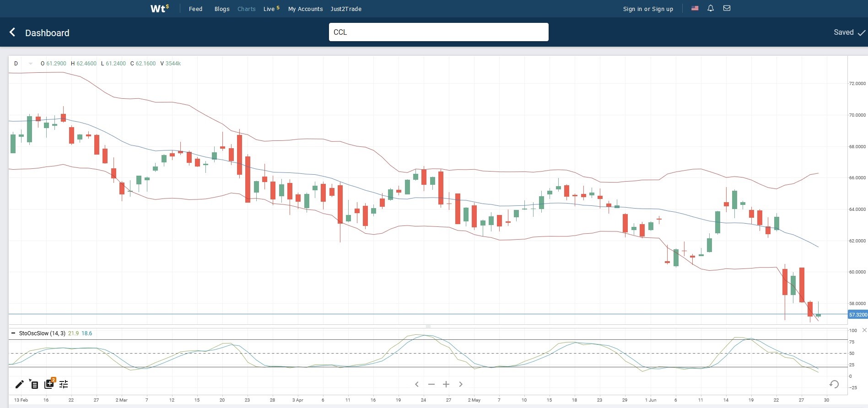Click the Wt$ logo
The image size is (868, 408).
click(x=160, y=8)
